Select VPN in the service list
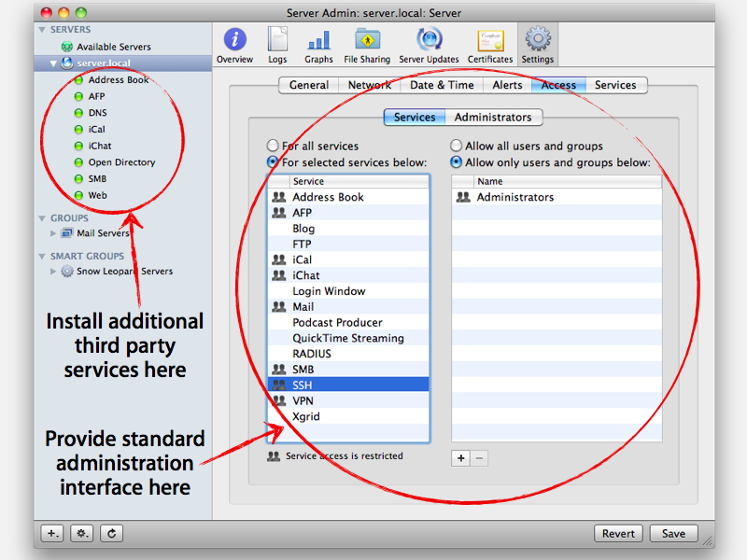The image size is (747, 560). coord(348,400)
